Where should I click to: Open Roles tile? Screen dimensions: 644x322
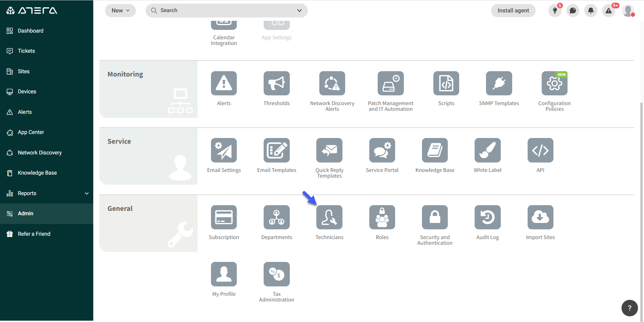coord(382,217)
